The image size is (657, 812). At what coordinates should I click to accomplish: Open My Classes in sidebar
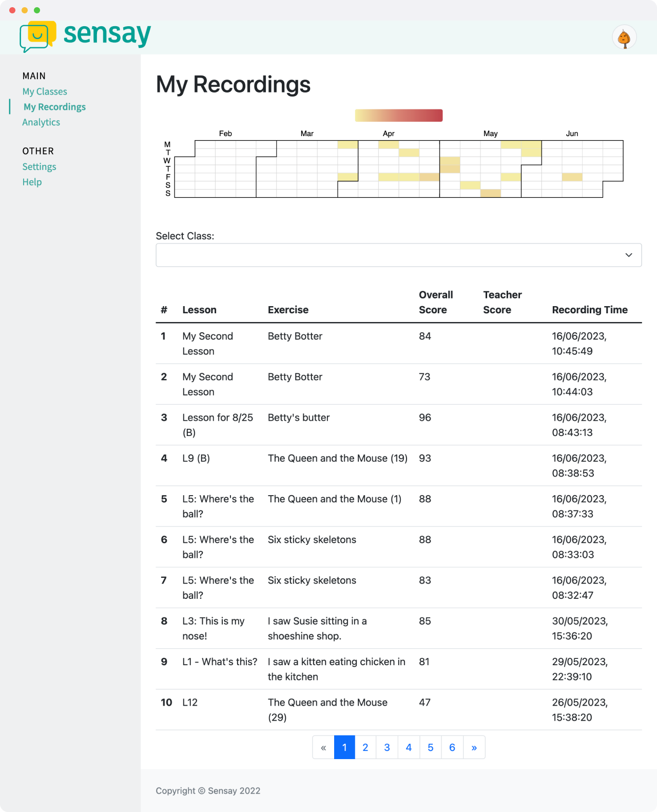(x=45, y=91)
